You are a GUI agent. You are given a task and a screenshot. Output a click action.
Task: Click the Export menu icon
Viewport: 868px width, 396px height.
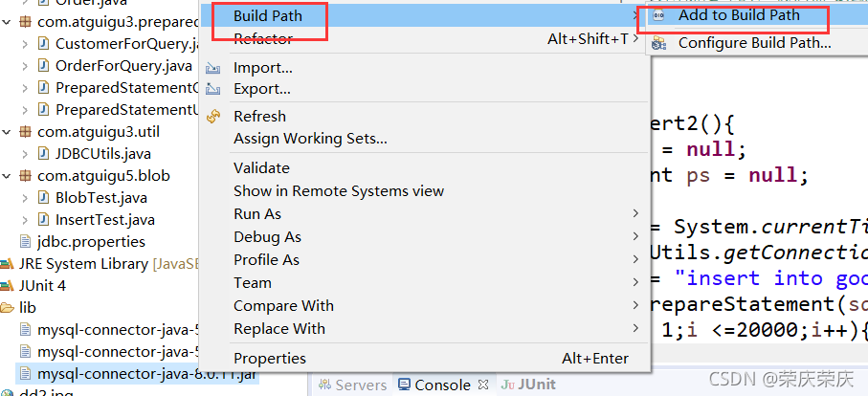(212, 89)
